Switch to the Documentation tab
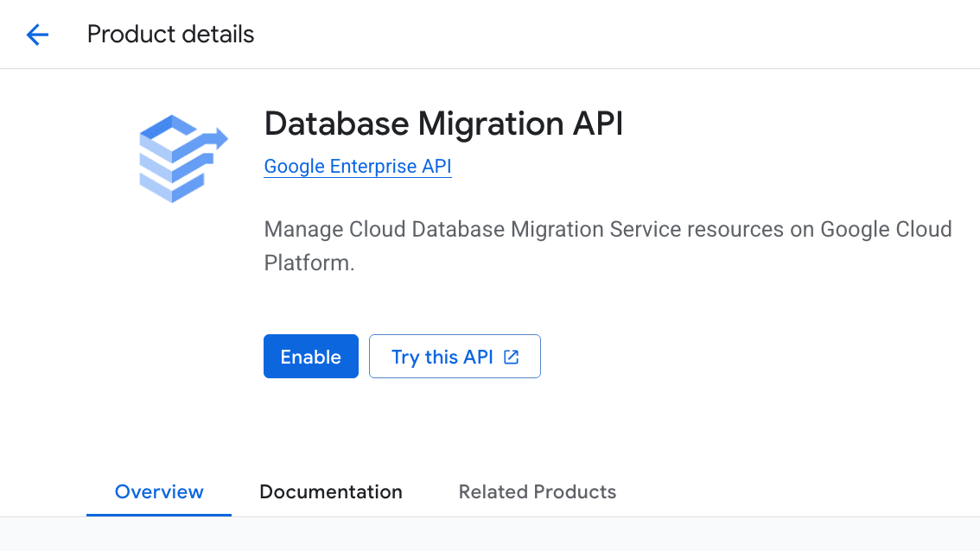Screen dimensions: 980x551 (x=331, y=491)
